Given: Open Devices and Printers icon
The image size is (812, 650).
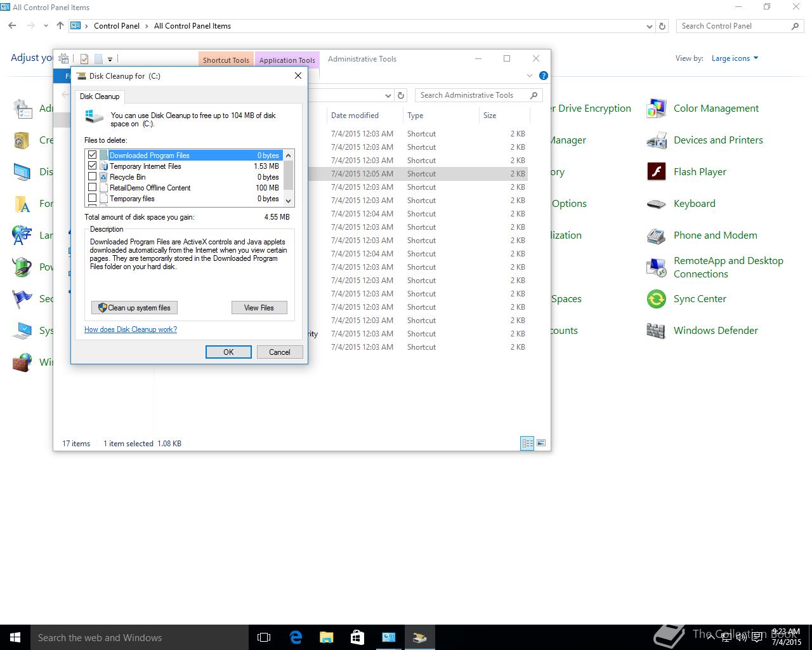Looking at the screenshot, I should coord(656,140).
